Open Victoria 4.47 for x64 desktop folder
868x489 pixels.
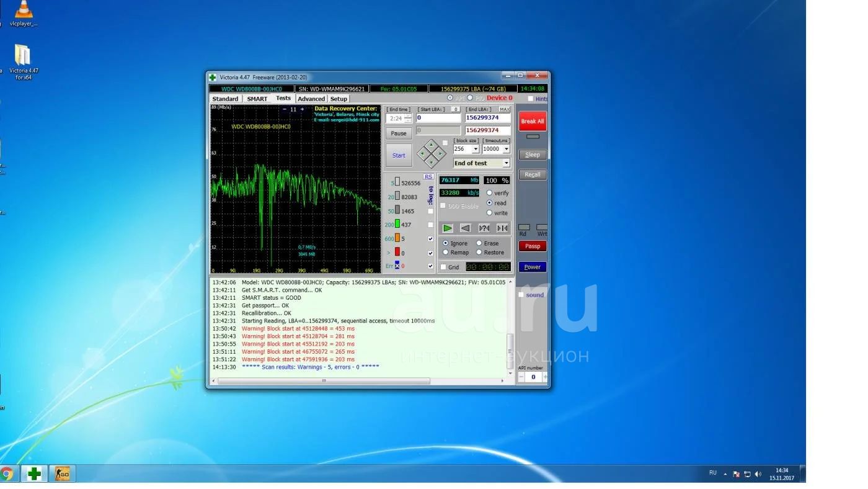(x=24, y=62)
